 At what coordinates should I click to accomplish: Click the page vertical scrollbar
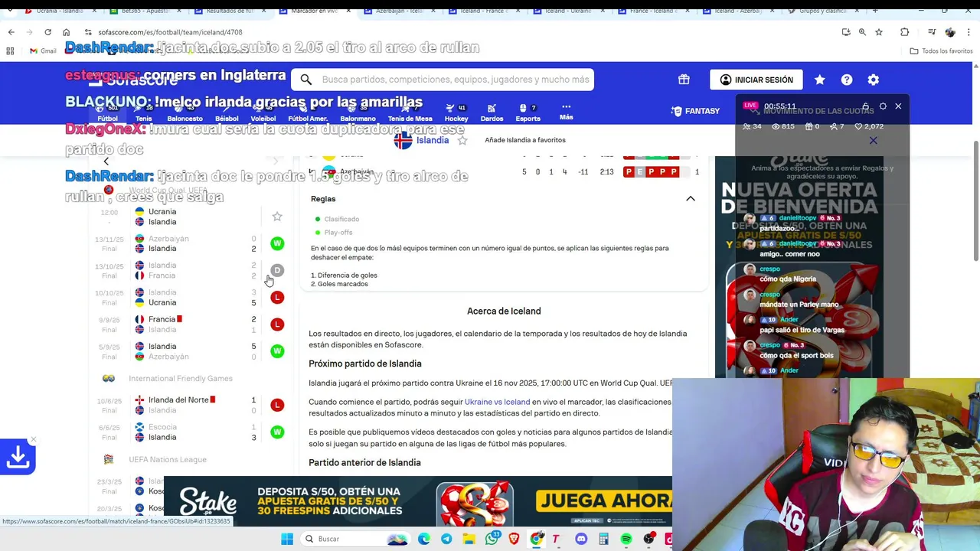[975, 201]
